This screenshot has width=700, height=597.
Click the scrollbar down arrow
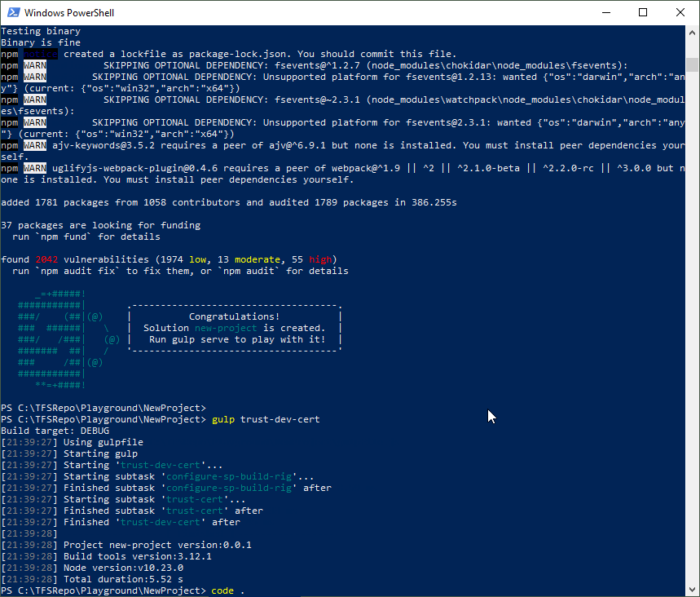coord(692,590)
